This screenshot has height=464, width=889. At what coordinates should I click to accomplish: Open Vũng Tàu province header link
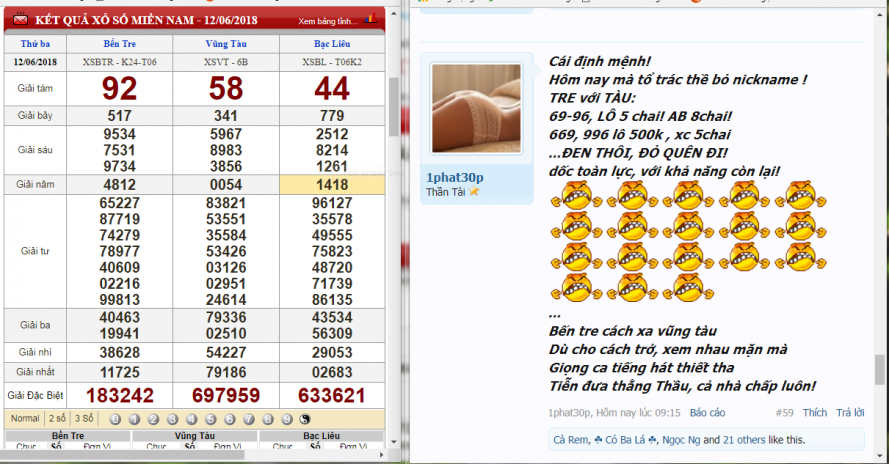[225, 44]
